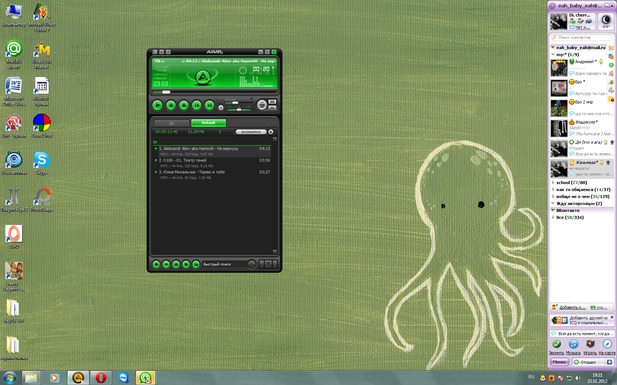Click Позвонить green phone icon in ICQ
The width and height of the screenshot is (617, 385).
[556, 344]
